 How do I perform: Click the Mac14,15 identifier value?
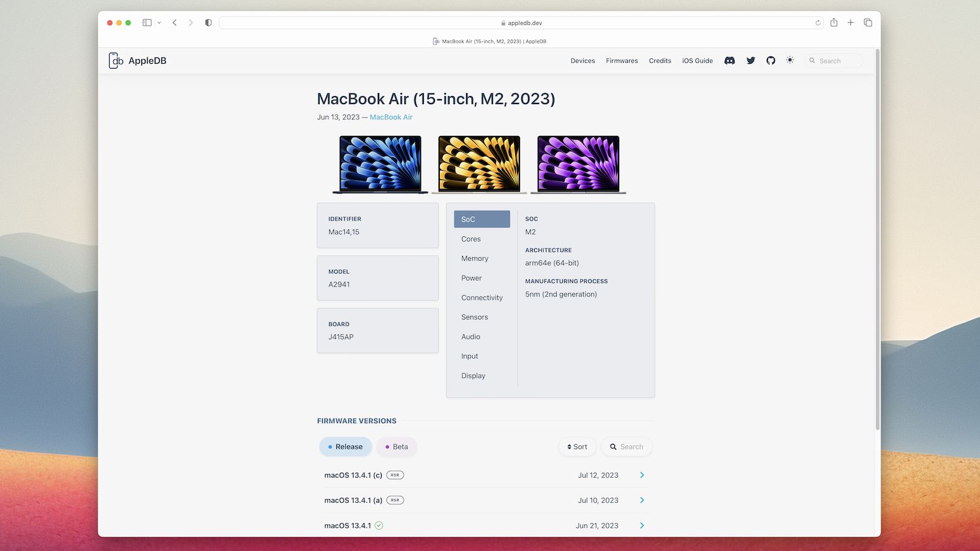coord(344,232)
